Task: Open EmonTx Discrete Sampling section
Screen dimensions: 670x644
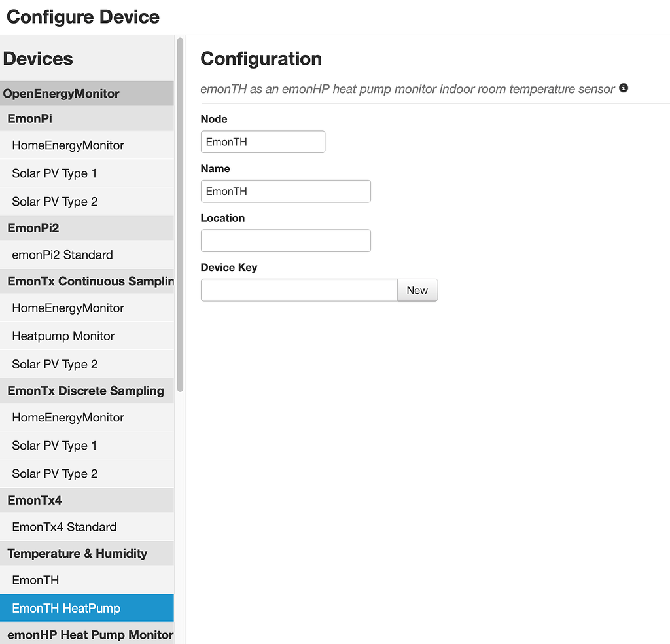Action: 86,391
